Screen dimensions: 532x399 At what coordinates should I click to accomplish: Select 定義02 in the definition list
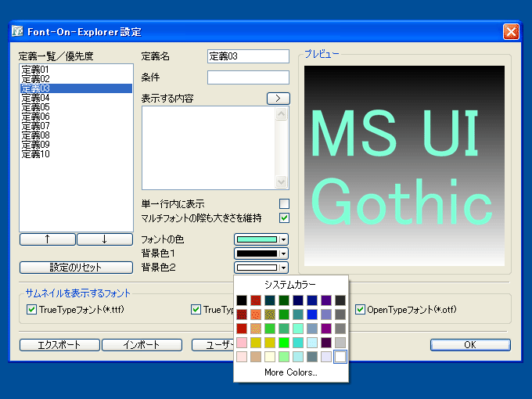click(76, 79)
